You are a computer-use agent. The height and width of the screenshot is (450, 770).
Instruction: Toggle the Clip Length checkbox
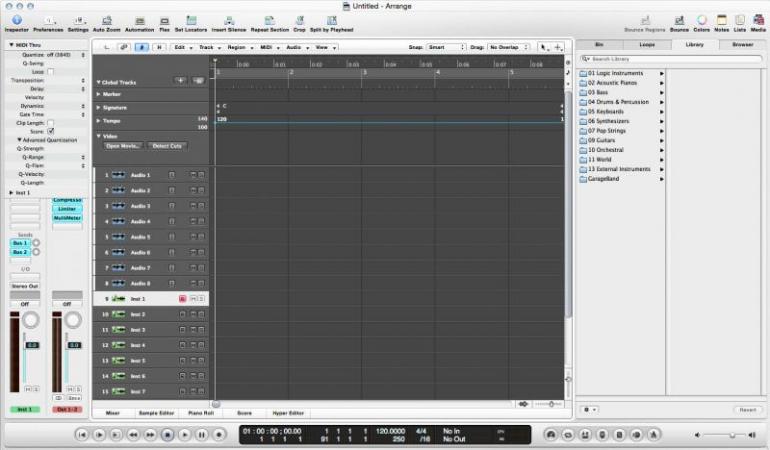(51, 123)
